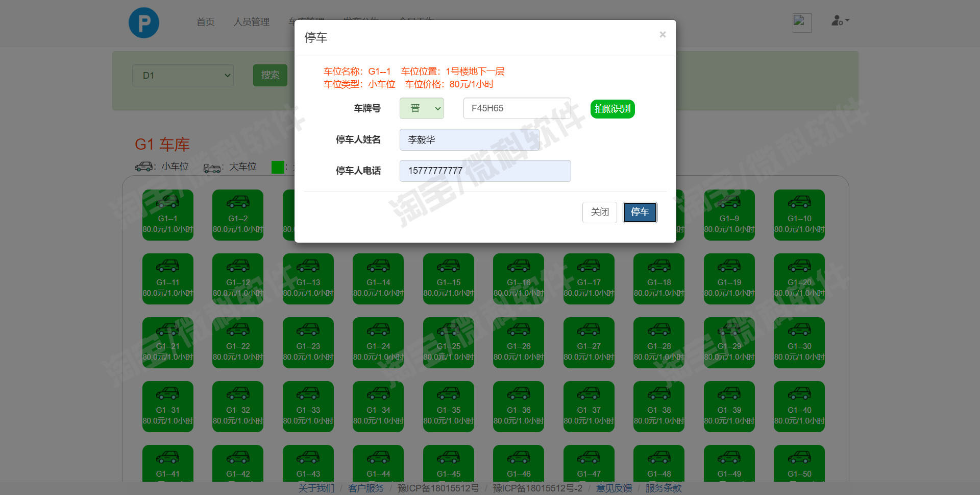
Task: Go to the 首页 nav item
Action: click(205, 22)
